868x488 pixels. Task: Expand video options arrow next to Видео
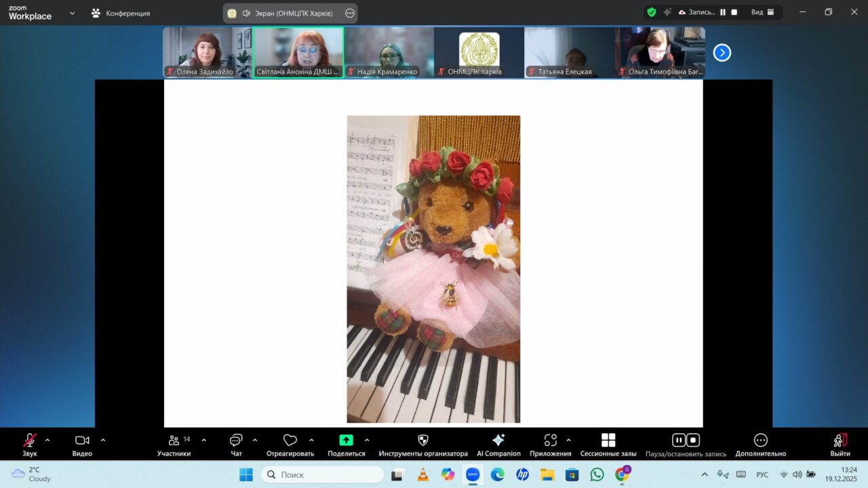point(103,440)
